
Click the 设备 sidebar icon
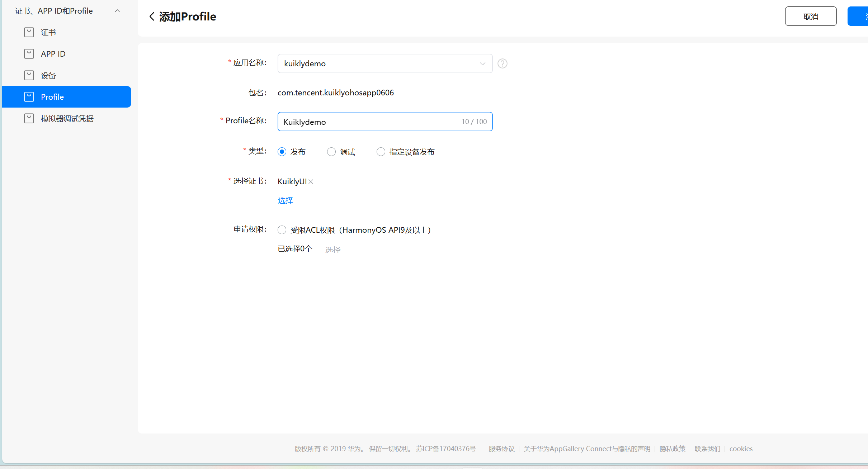pos(29,75)
